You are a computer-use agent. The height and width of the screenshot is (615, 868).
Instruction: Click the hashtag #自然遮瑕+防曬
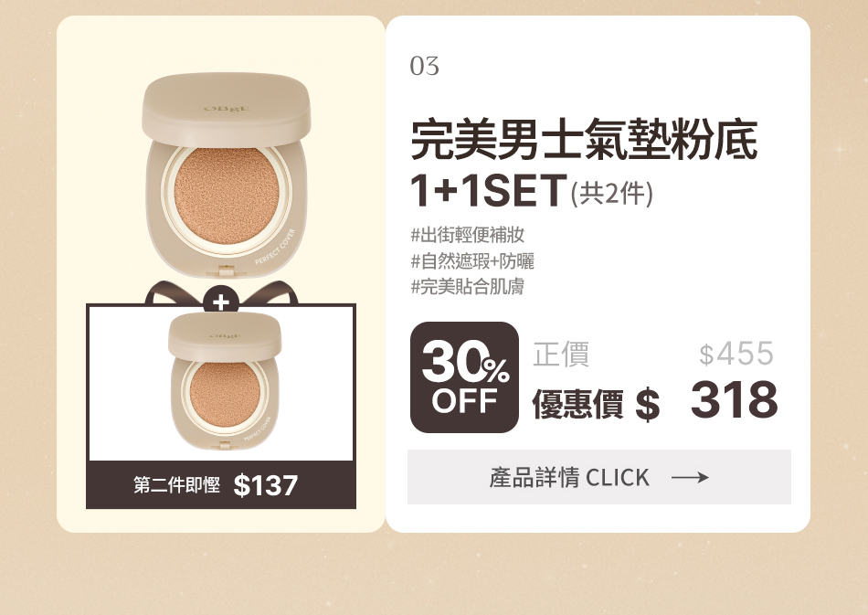472,260
